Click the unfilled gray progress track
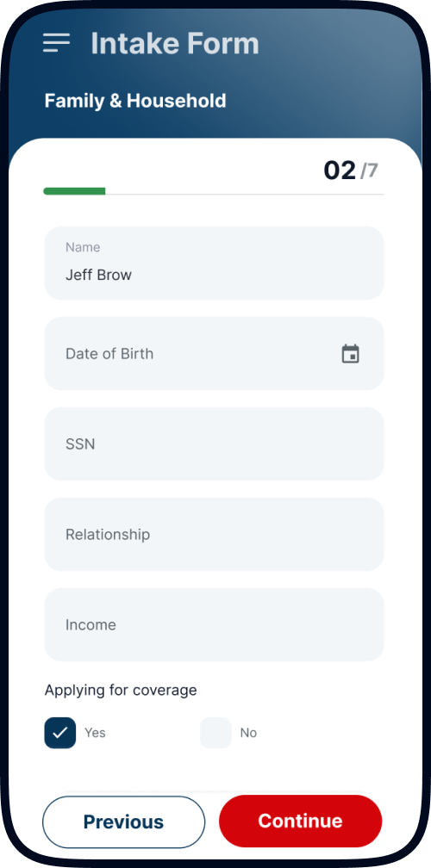 pos(244,195)
